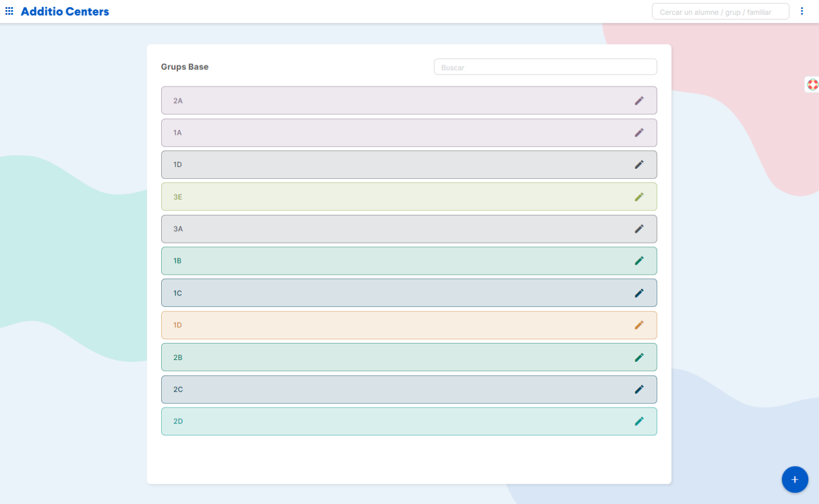Edit group 3A with its pencil icon
This screenshot has height=504, width=819.
(639, 229)
